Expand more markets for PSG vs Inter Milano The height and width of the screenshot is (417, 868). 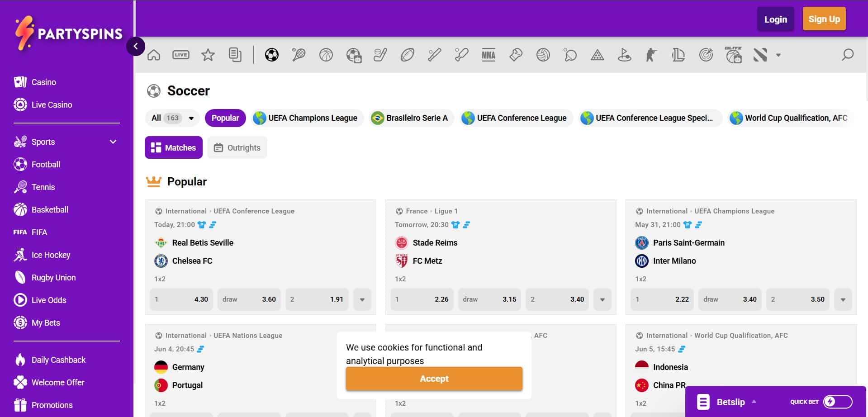tap(843, 299)
